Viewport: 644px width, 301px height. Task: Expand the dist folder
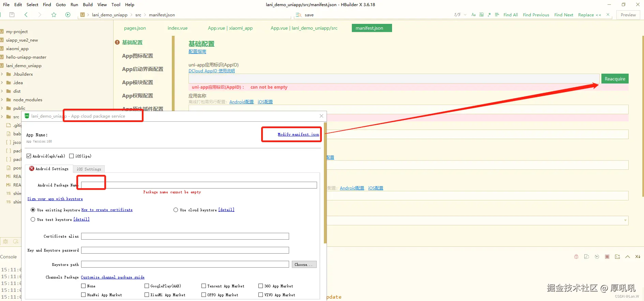(x=2, y=91)
